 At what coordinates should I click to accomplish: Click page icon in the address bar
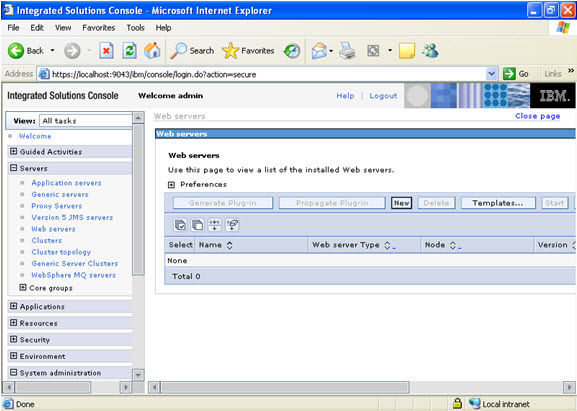tap(44, 74)
